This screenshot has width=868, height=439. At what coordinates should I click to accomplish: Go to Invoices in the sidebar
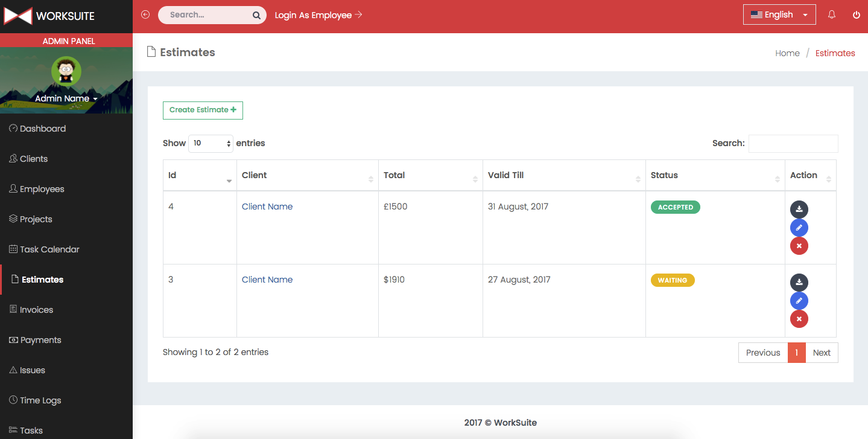36,310
